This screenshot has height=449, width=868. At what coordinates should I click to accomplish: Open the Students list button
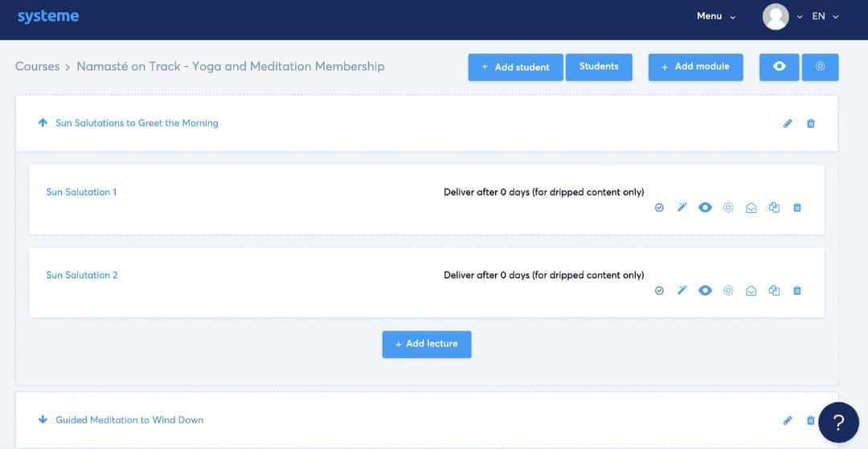(599, 67)
